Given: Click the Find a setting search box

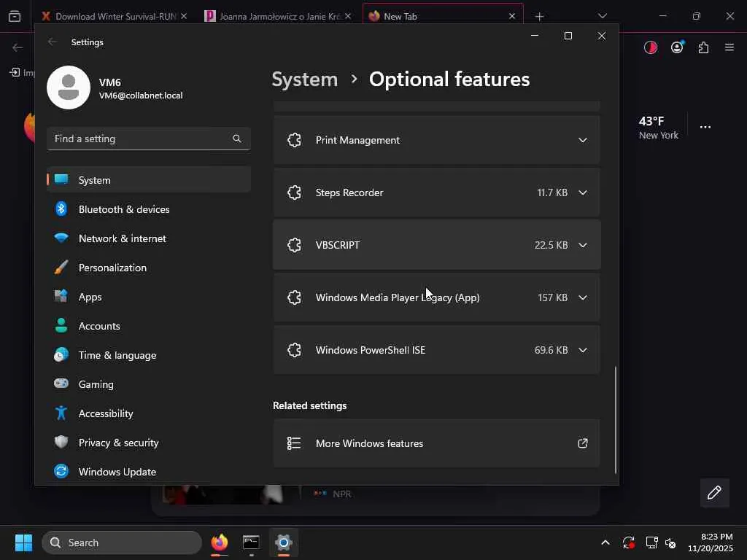Looking at the screenshot, I should (149, 139).
